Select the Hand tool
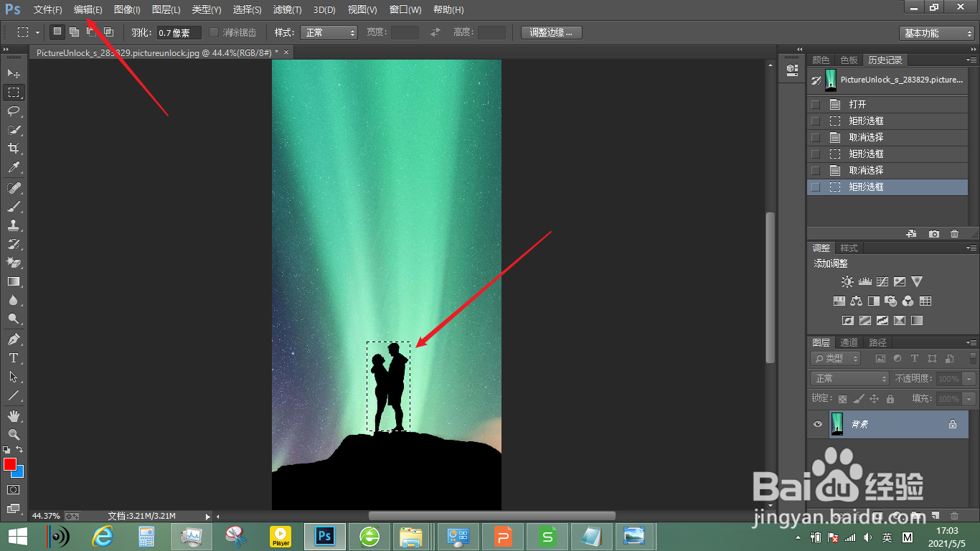Image resolution: width=980 pixels, height=551 pixels. pyautogui.click(x=14, y=416)
